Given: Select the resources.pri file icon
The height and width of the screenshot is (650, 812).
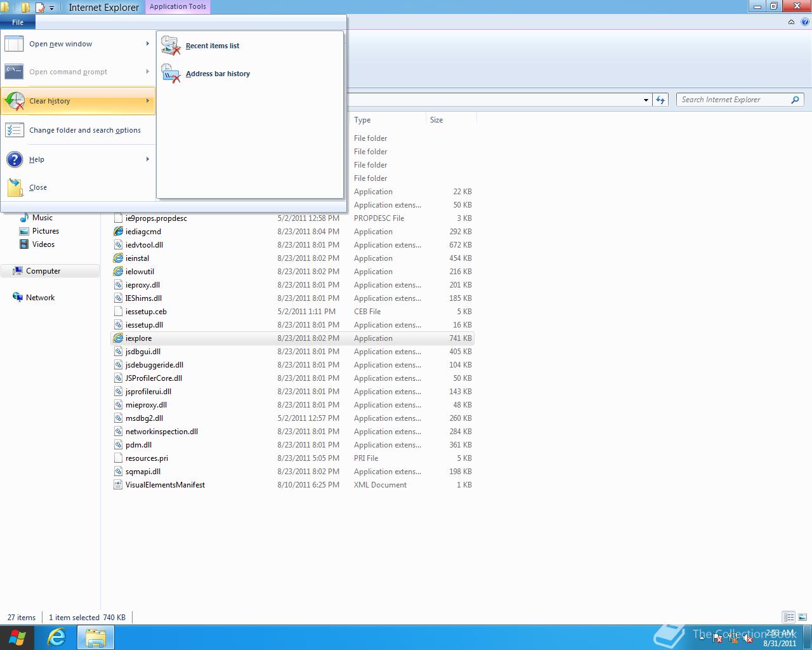Looking at the screenshot, I should (x=118, y=458).
